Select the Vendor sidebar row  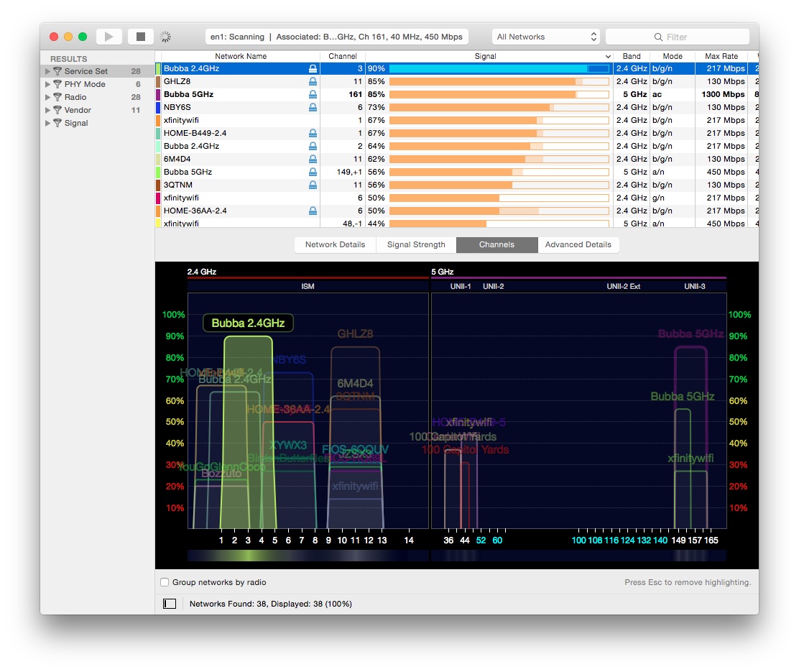click(97, 110)
